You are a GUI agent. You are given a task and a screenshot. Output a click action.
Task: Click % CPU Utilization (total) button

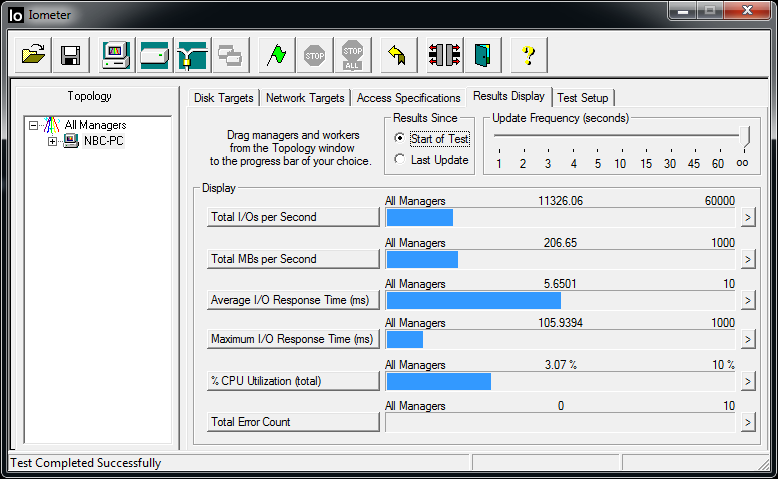click(x=293, y=381)
